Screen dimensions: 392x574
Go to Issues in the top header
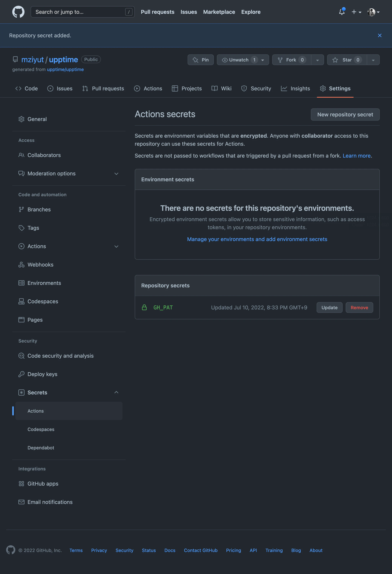[x=189, y=12]
